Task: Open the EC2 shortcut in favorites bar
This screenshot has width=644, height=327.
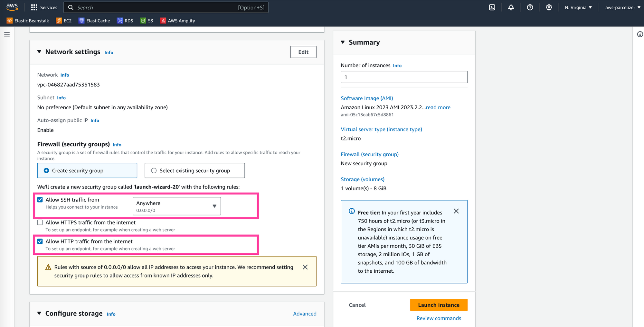Action: click(x=64, y=20)
